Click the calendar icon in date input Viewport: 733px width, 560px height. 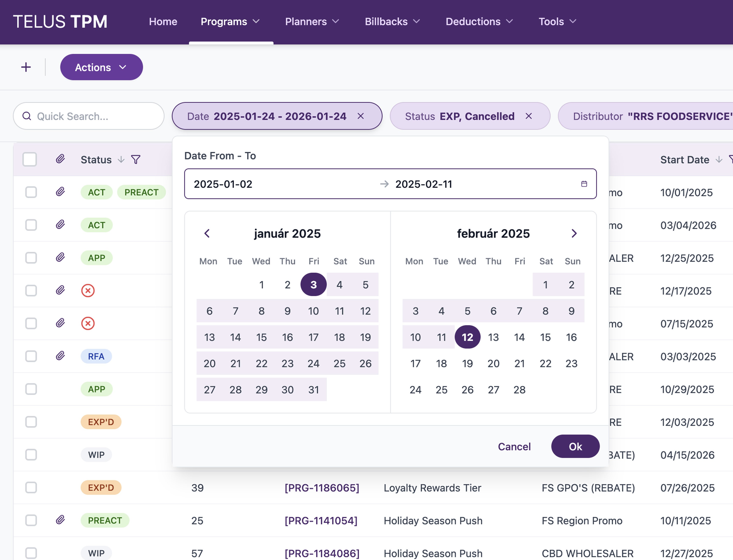pyautogui.click(x=584, y=184)
